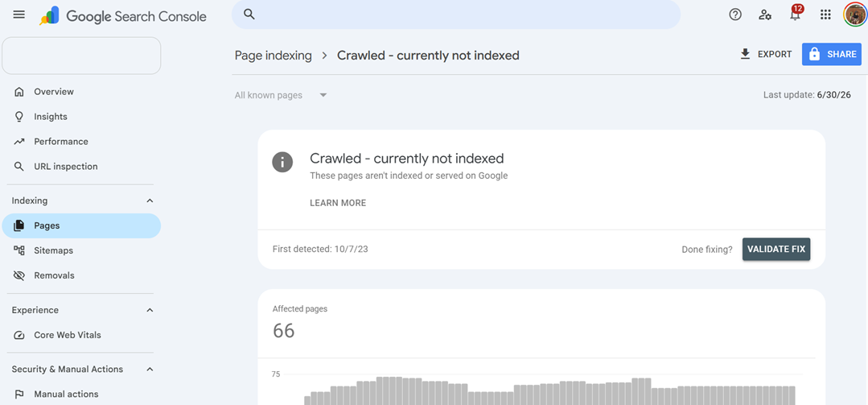Click the Export download icon

click(x=745, y=54)
